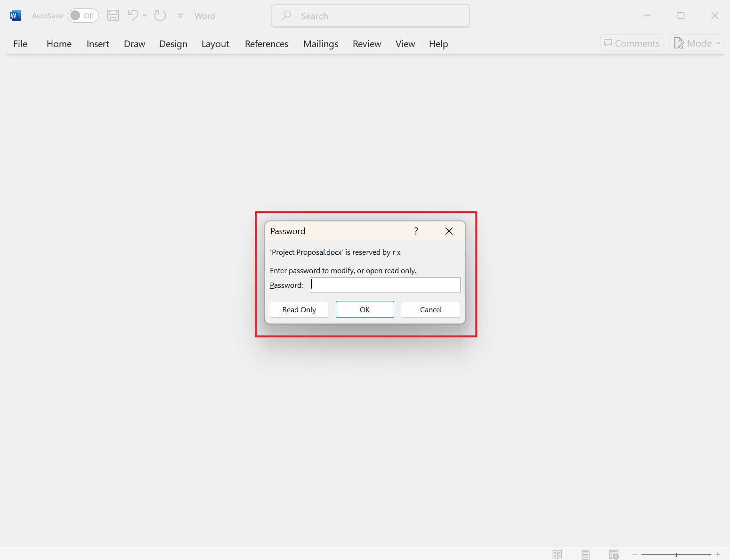Click the help question mark in Password dialog
This screenshot has width=730, height=560.
416,231
